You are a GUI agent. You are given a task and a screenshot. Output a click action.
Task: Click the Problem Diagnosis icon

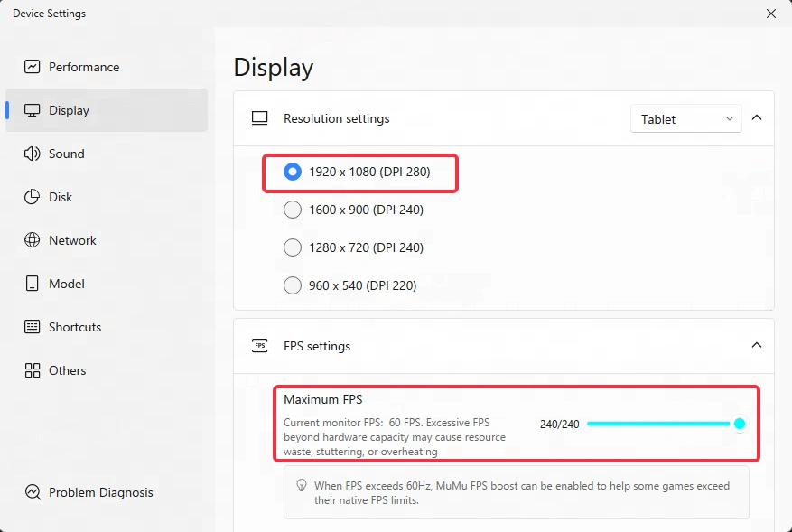coord(33,492)
